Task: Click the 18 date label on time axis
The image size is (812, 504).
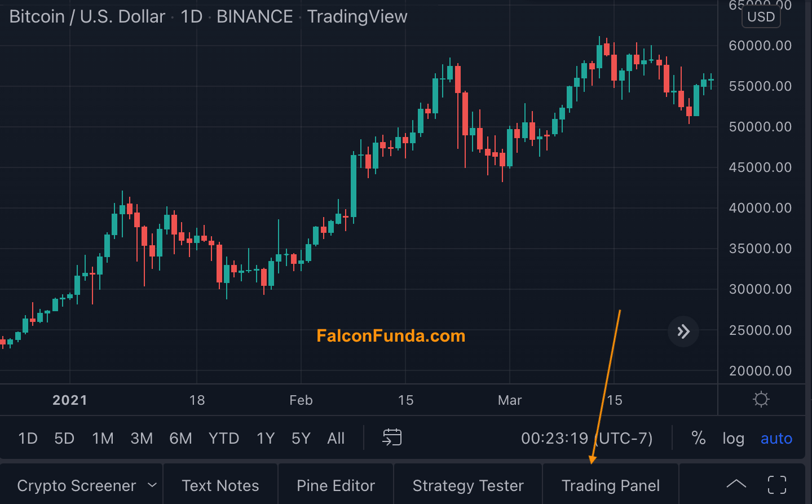Action: [x=197, y=400]
